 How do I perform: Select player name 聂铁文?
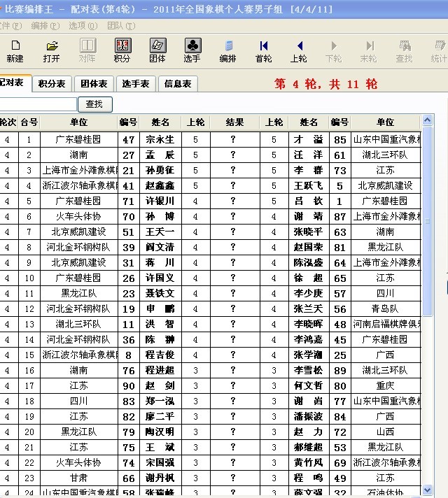coord(160,294)
